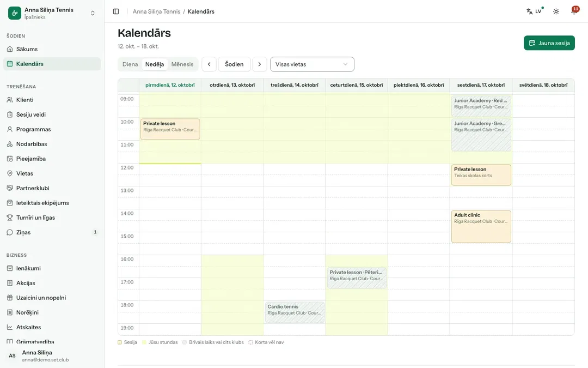
Task: Open the Saturday Private lesson at Teikas skolas korts
Action: point(481,175)
